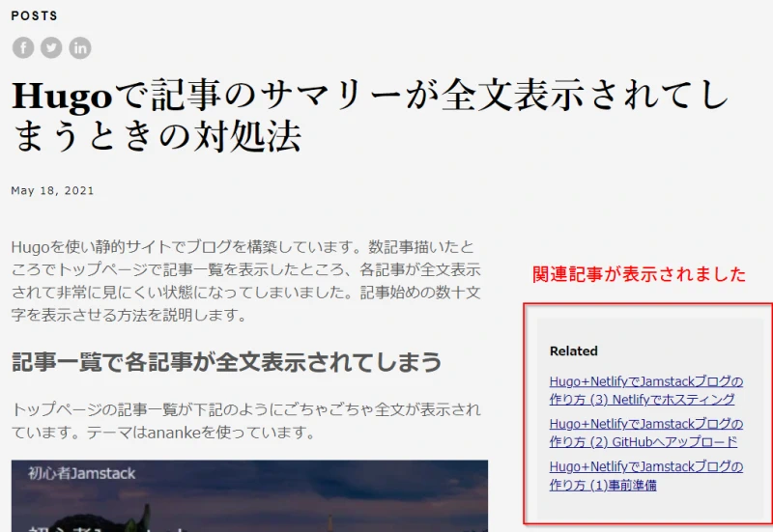This screenshot has width=773, height=532.
Task: Open related link "(1)事前準備"
Action: coord(645,475)
